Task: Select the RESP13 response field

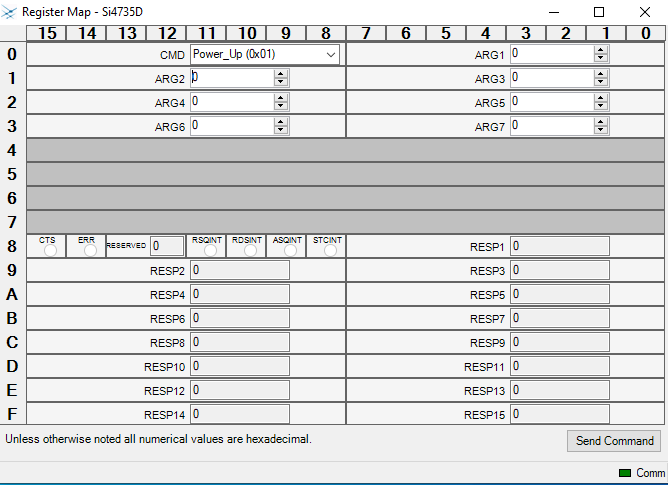Action: [x=560, y=390]
